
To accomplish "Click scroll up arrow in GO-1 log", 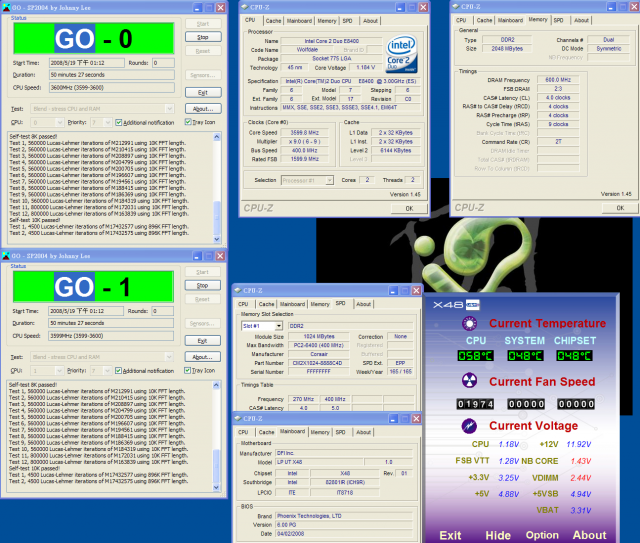I will click(x=216, y=385).
